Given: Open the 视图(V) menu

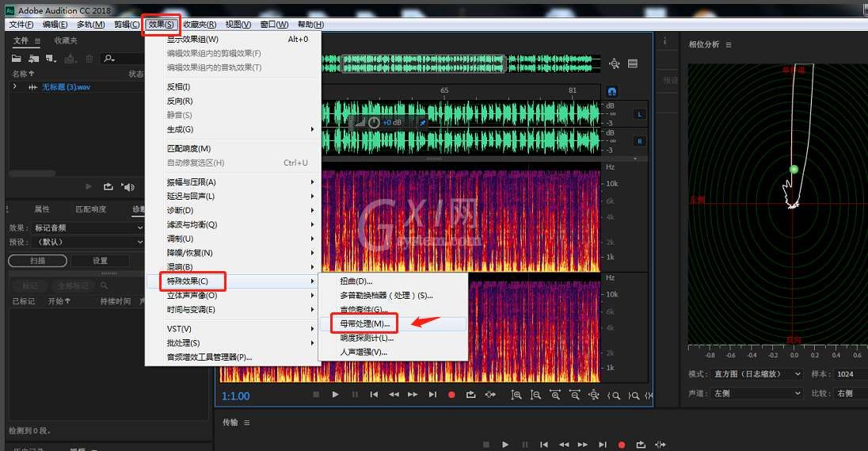Looking at the screenshot, I should click(x=238, y=25).
